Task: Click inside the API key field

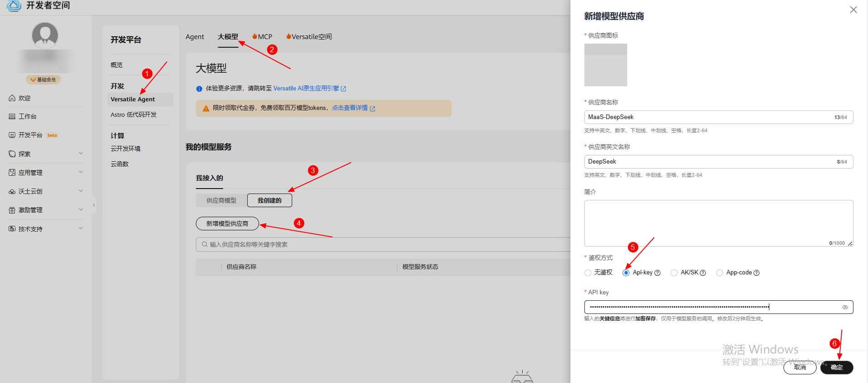Action: pyautogui.click(x=718, y=307)
